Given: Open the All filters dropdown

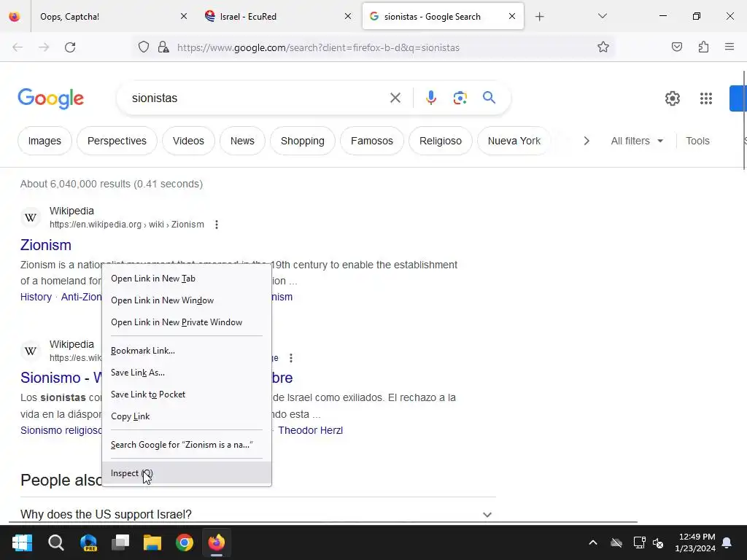Looking at the screenshot, I should point(637,141).
